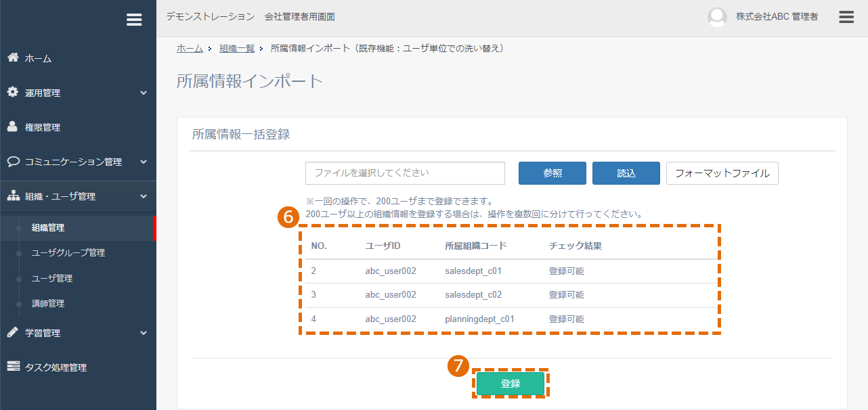Click the user avatar icon

click(x=717, y=17)
